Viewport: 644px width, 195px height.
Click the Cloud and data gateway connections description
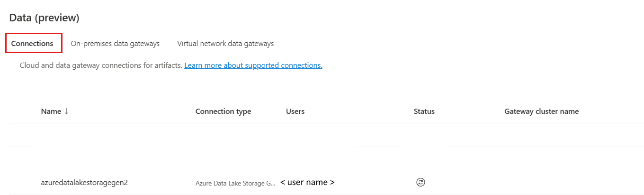click(101, 65)
